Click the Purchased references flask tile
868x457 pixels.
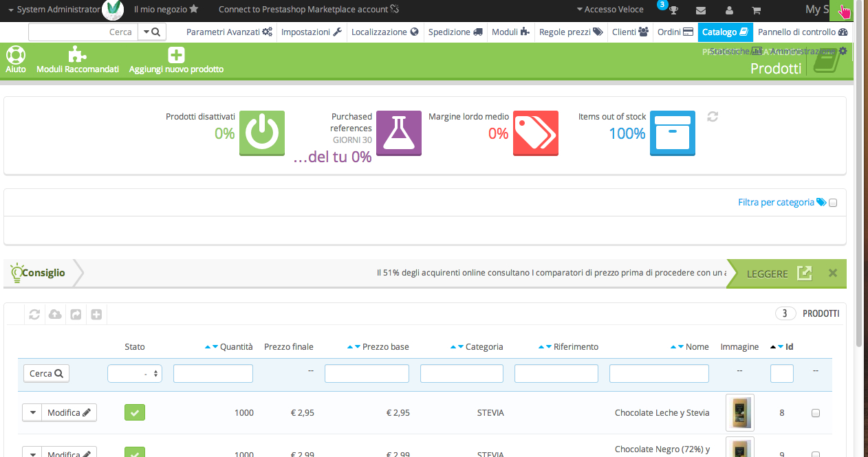point(399,133)
